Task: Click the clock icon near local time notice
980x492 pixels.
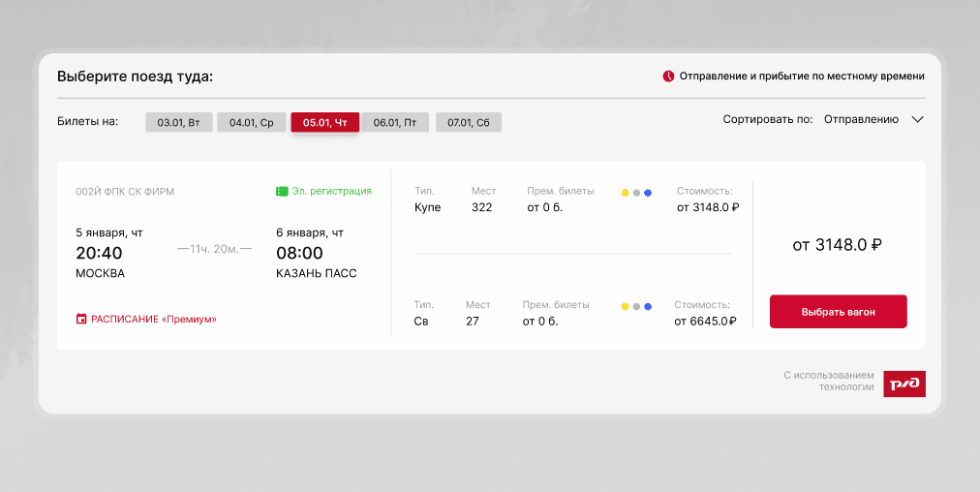Action: (x=668, y=77)
